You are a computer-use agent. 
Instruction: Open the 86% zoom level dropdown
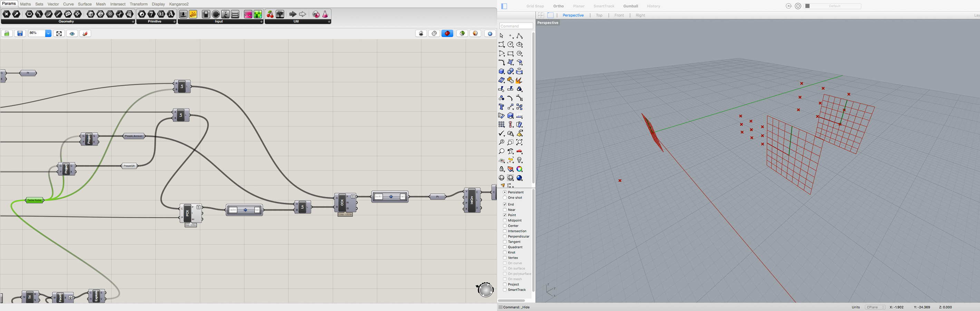[48, 34]
